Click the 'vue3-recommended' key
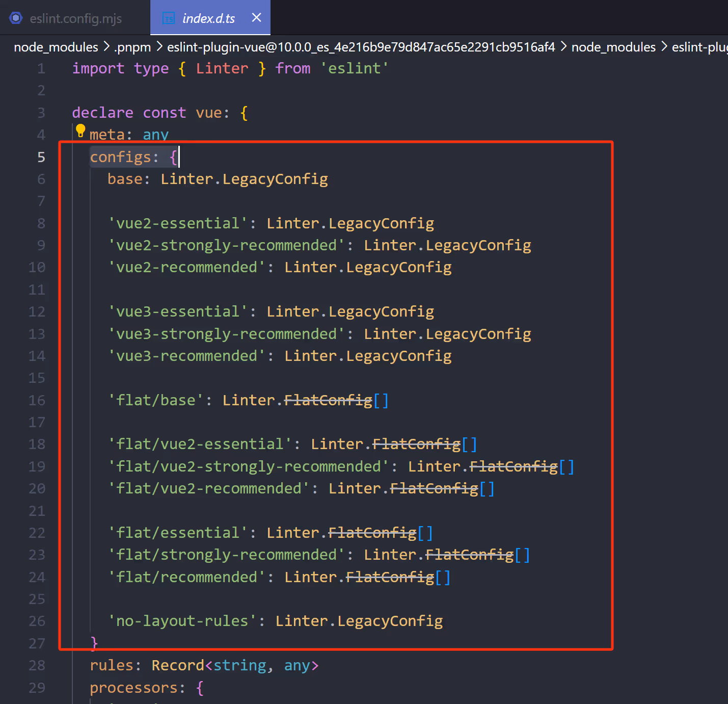 [x=186, y=356]
